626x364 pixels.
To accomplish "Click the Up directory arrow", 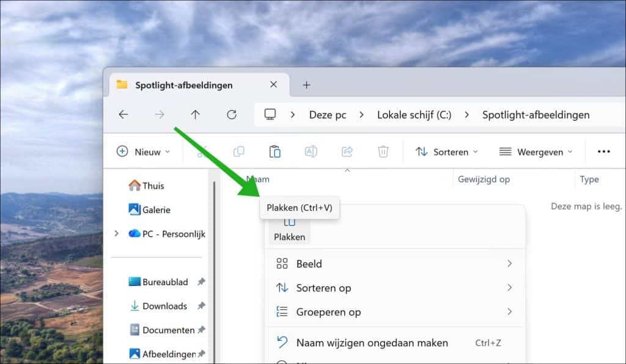I will 195,115.
